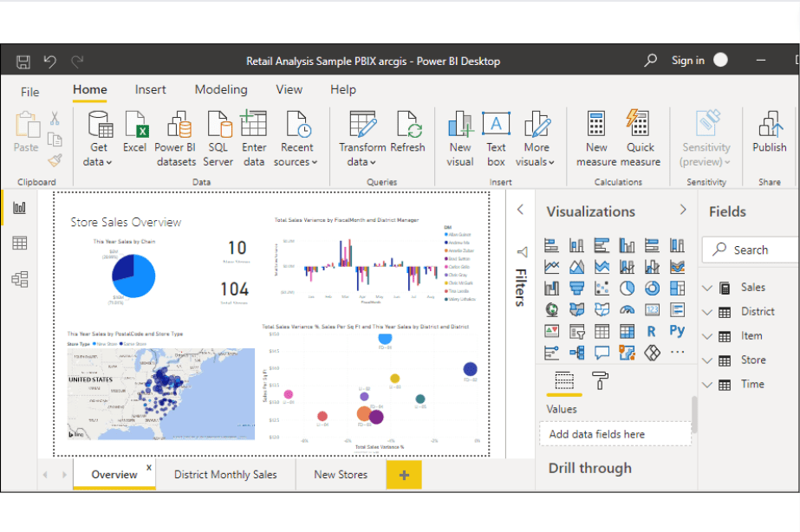Select the Map visualization with globe icon

point(550,310)
